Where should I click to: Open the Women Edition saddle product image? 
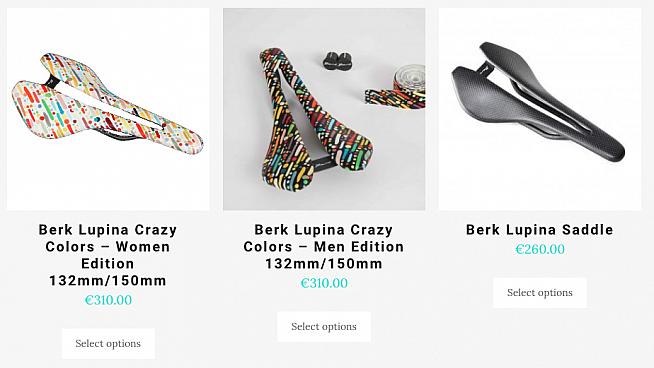coord(108,109)
